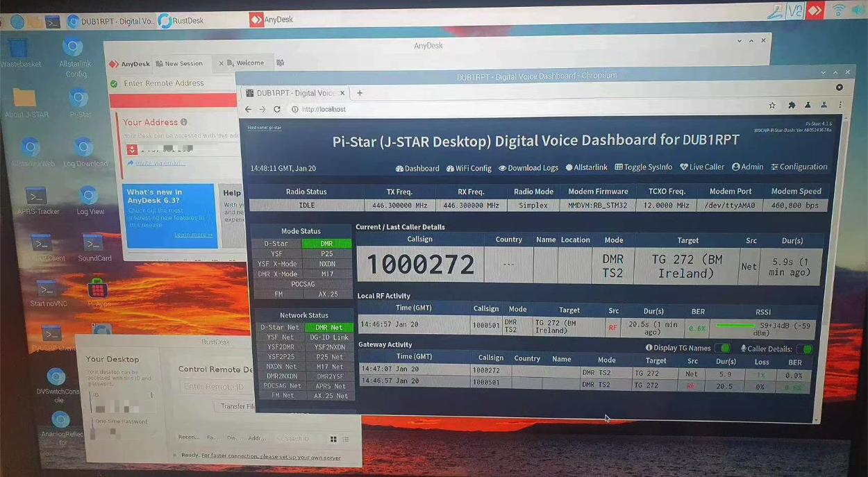Go back in the Chromium browser
Screen dimensions: 868x477
(248, 109)
